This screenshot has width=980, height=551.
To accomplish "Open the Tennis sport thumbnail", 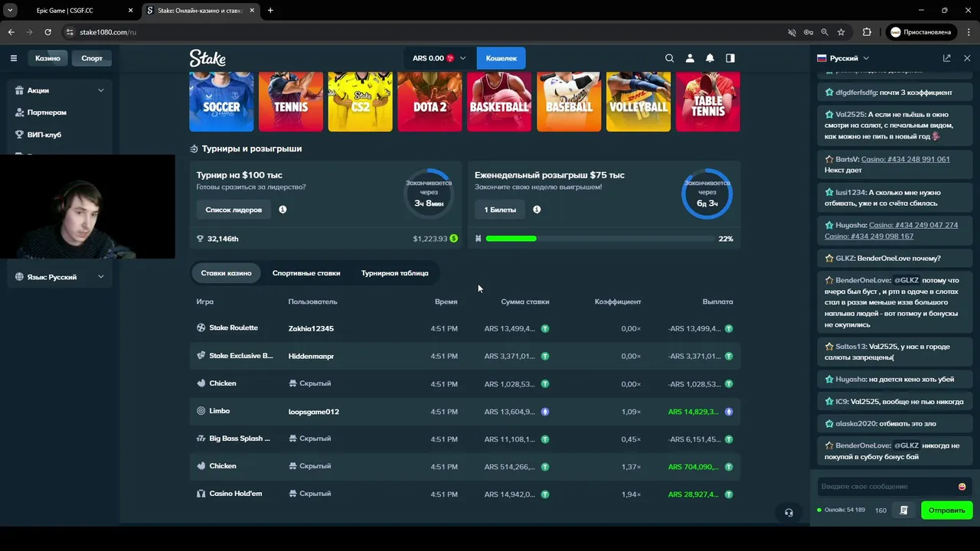I will click(291, 102).
